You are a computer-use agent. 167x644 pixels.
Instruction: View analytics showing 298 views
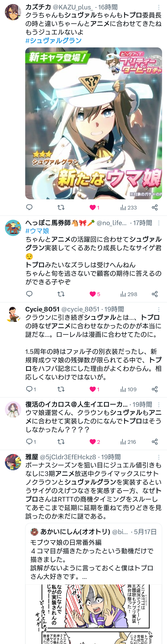pos(129,294)
